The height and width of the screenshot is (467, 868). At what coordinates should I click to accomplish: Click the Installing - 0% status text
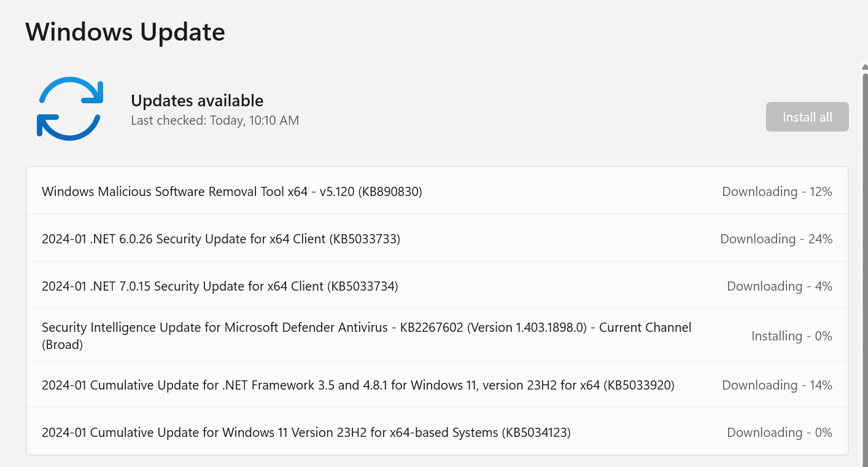792,336
